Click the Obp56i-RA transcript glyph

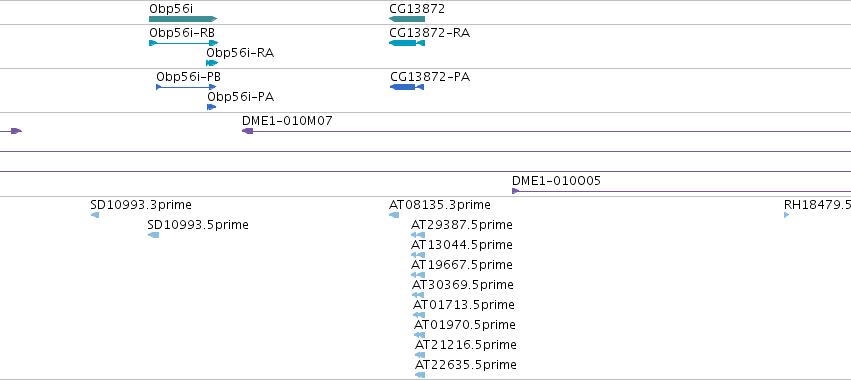coord(212,63)
